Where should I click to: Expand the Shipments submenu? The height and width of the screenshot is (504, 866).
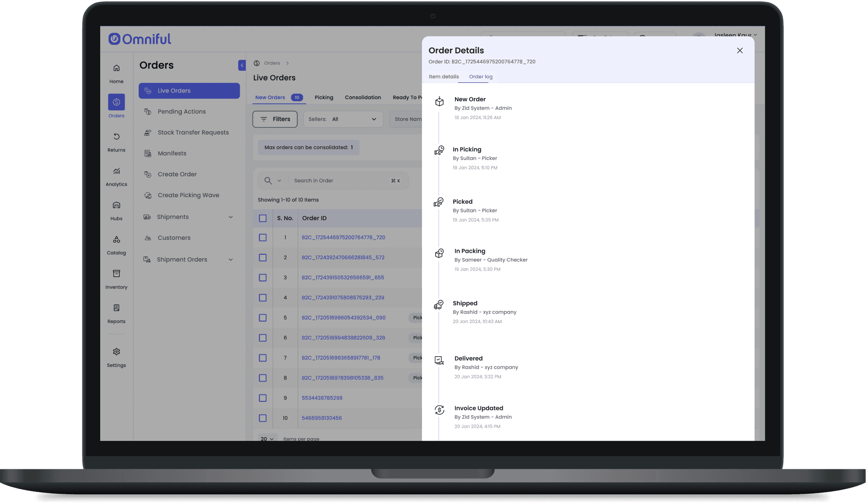230,217
